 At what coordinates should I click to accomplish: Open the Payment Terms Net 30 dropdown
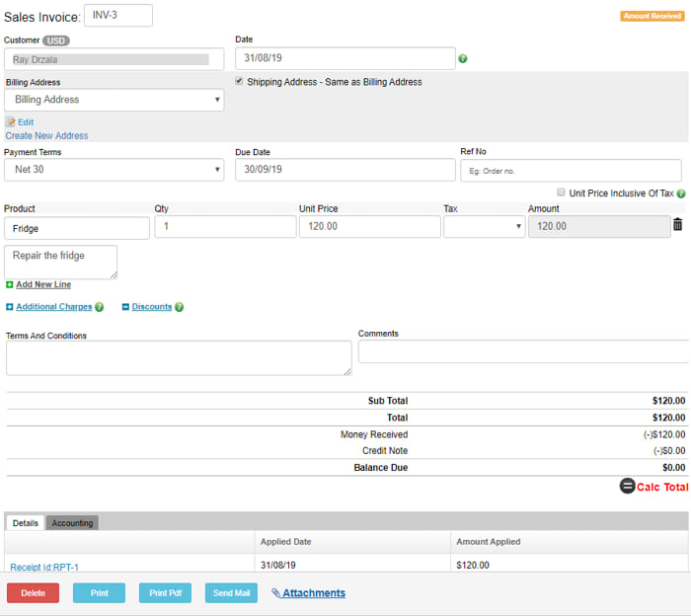click(x=115, y=170)
